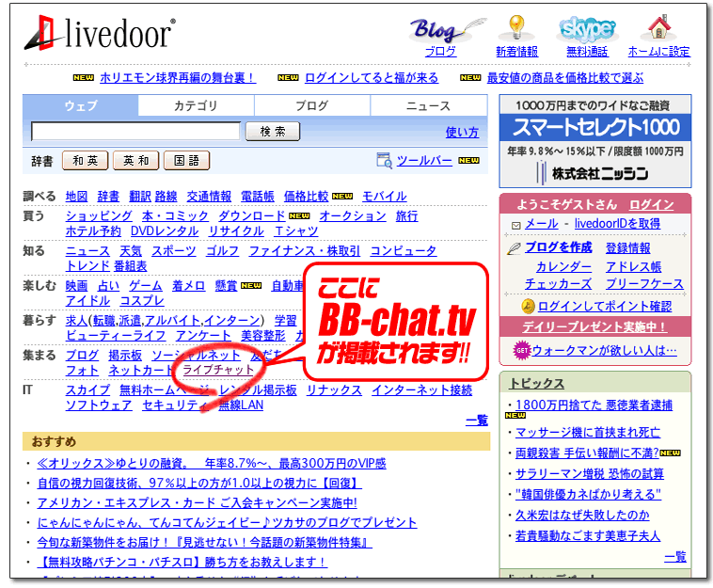Open the 無線LAN link
The image size is (713, 588).
241,405
